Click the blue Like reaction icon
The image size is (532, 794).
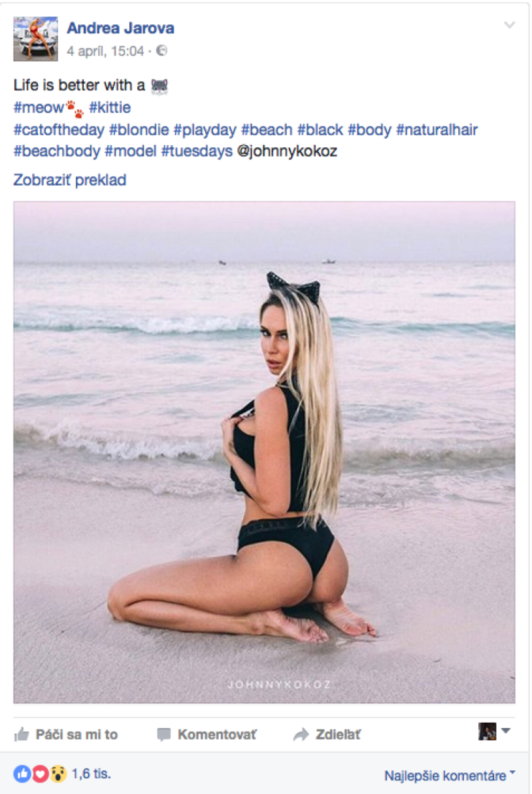pos(22,774)
